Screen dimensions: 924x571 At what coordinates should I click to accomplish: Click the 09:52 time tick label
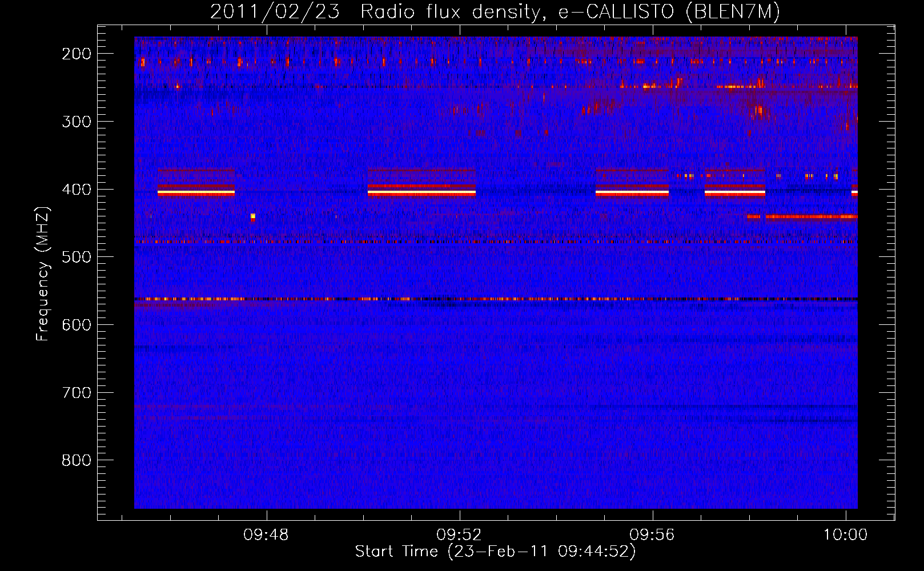pos(459,535)
